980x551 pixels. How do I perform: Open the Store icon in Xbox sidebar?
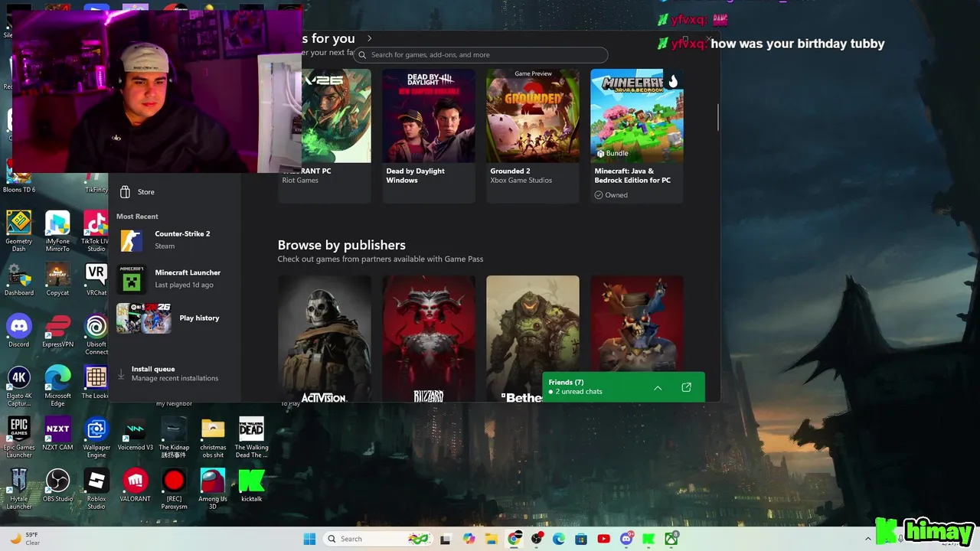pyautogui.click(x=125, y=192)
